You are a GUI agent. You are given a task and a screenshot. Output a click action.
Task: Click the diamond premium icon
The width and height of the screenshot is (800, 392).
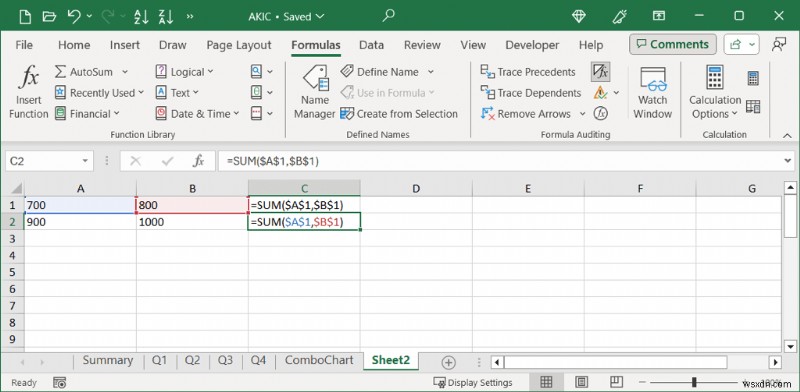(579, 16)
